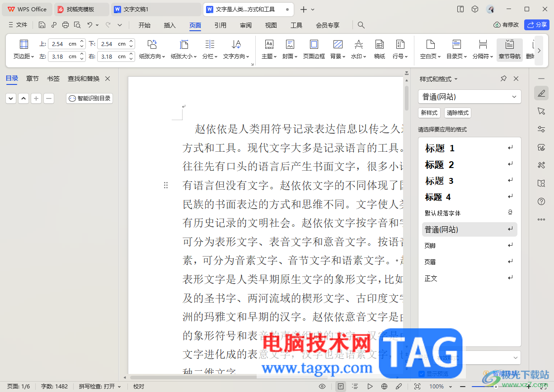Click the 清除格式 button
554x392 pixels.
pyautogui.click(x=458, y=113)
